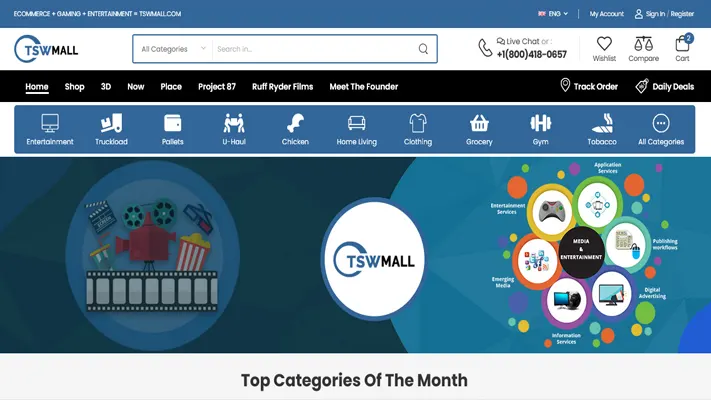Open Home Living sofa icon
The height and width of the screenshot is (400, 711).
point(356,123)
